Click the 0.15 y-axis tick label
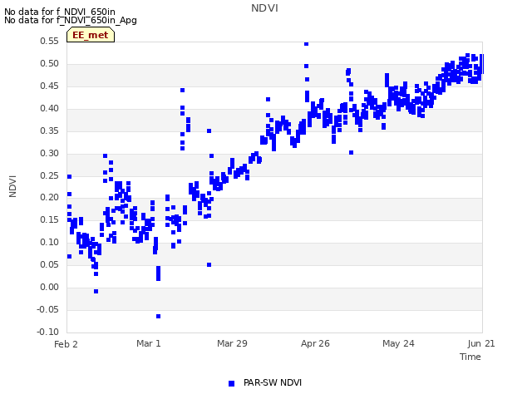The height and width of the screenshot is (399, 532). pos(49,219)
